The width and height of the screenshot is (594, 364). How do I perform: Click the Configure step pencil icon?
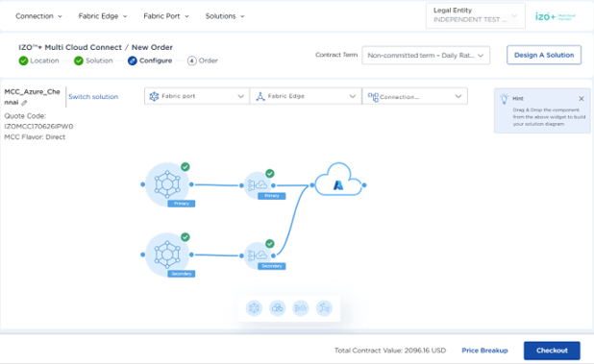(x=133, y=61)
